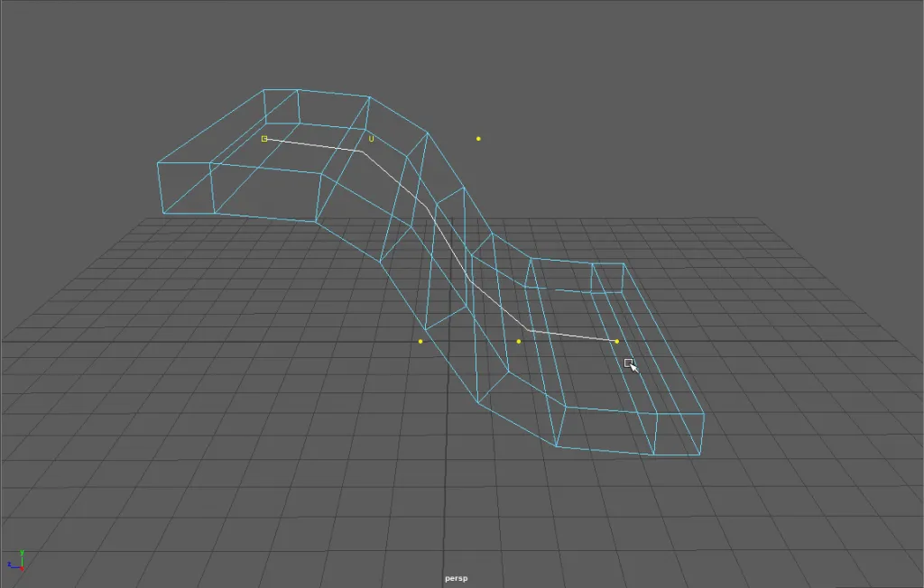The height and width of the screenshot is (588, 924).
Task: Select the square first CV at curve start
Action: point(264,139)
